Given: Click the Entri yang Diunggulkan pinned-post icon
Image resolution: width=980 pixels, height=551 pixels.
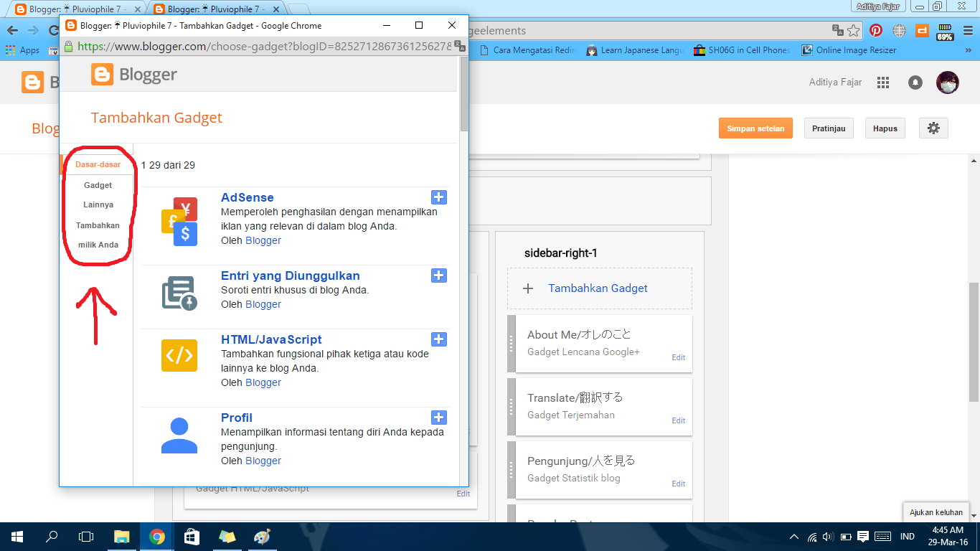Looking at the screenshot, I should [179, 293].
